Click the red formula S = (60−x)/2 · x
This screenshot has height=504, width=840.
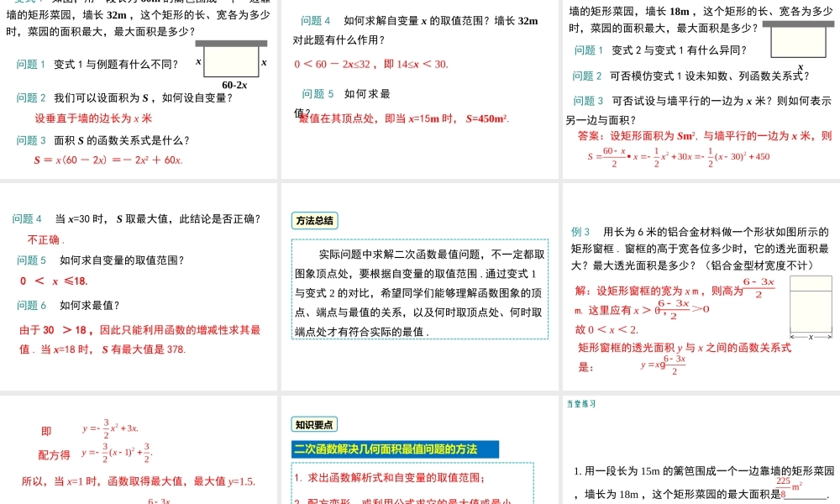click(x=678, y=157)
